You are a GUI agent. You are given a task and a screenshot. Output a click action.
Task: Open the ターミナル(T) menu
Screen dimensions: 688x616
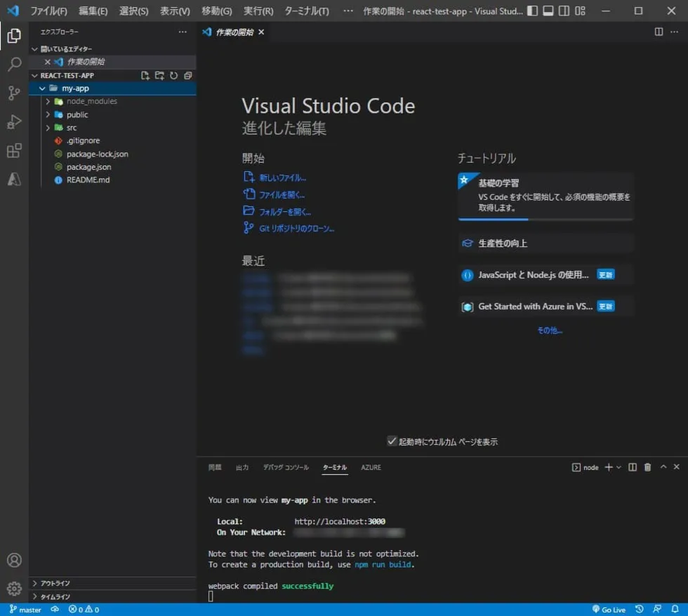point(306,11)
